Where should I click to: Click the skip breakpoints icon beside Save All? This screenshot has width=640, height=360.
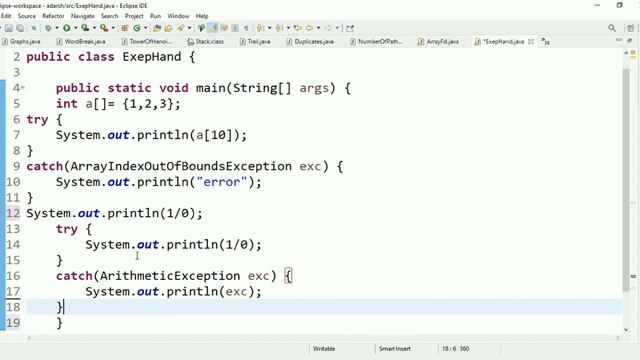34,28
